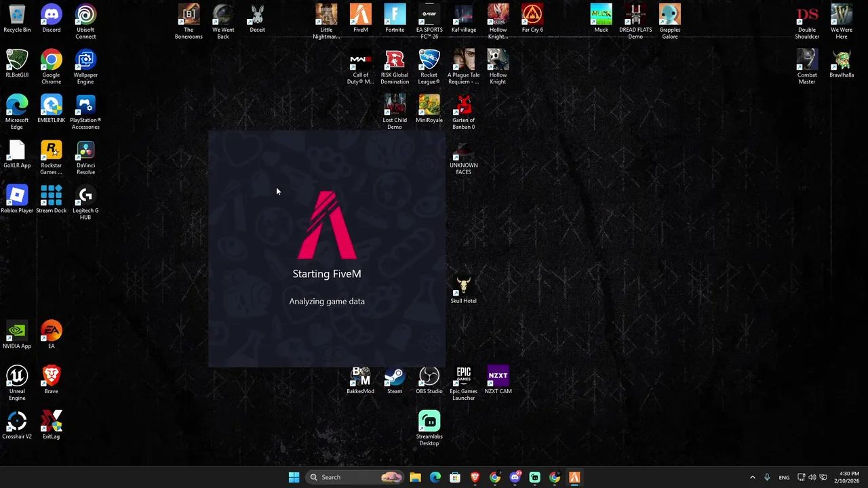Select the RISK Global Domination icon
Viewport: 868px width, 488px height.
pyautogui.click(x=395, y=67)
